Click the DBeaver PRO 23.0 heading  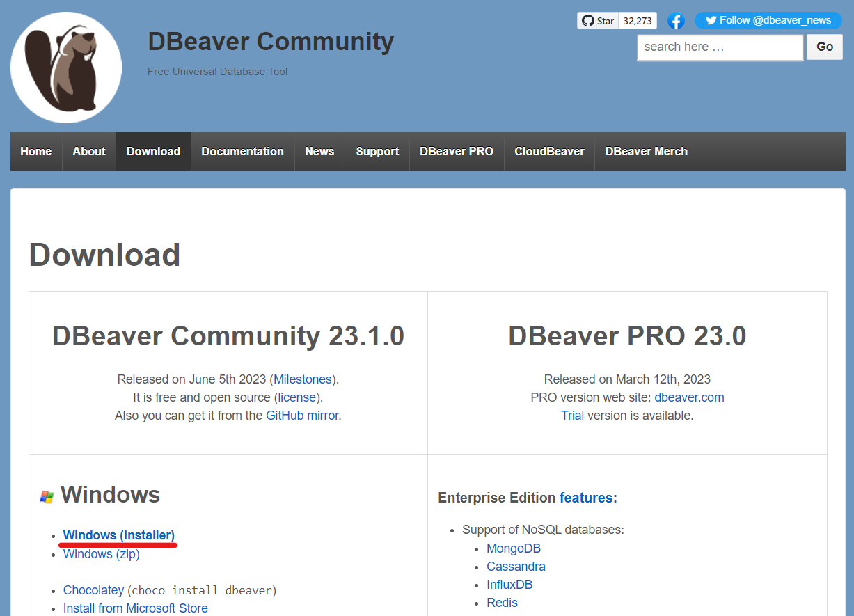(627, 335)
